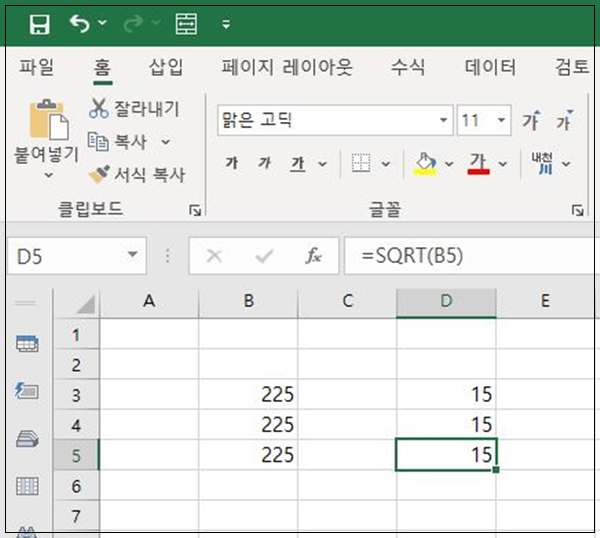The height and width of the screenshot is (538, 600).
Task: Toggle bold 가 formatting
Action: 232,163
